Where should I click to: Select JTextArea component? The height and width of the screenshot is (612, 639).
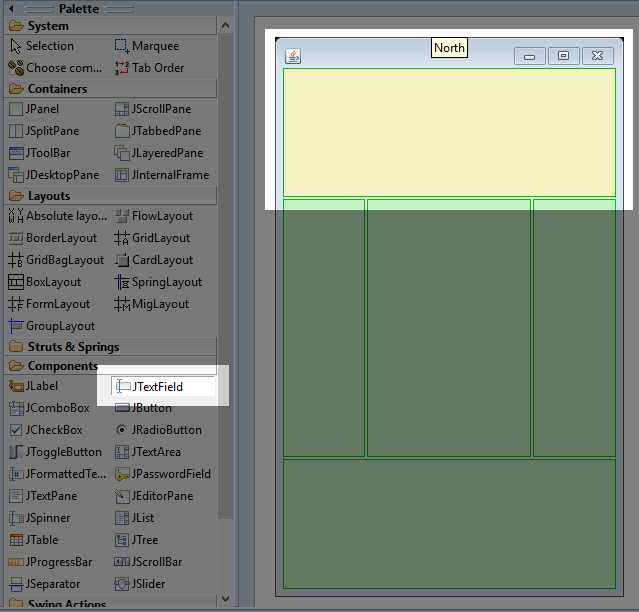[x=148, y=452]
